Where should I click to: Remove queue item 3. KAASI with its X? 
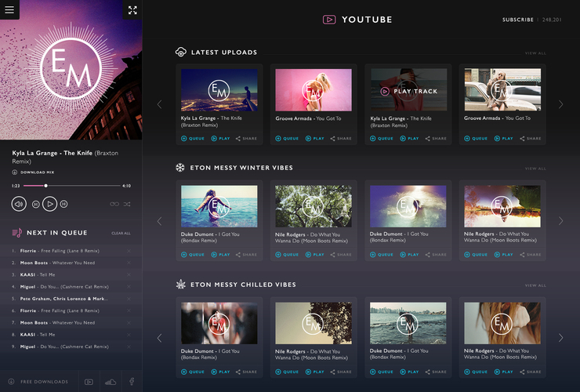(x=129, y=274)
